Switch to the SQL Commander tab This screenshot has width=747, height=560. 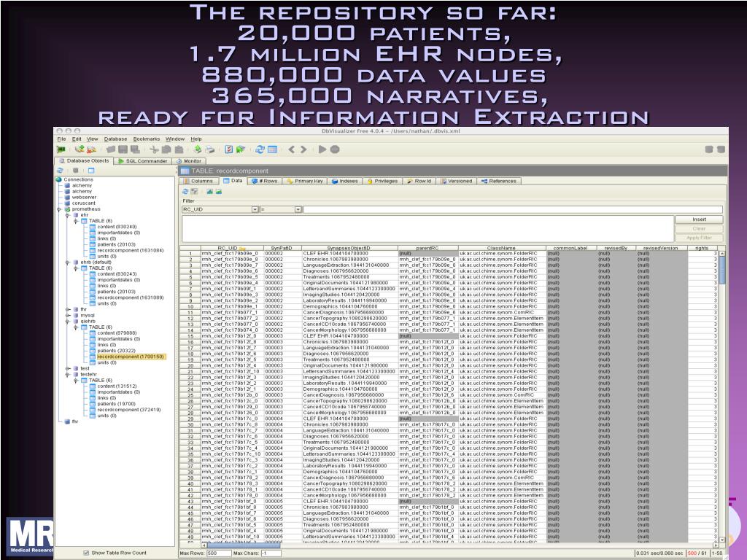point(142,161)
